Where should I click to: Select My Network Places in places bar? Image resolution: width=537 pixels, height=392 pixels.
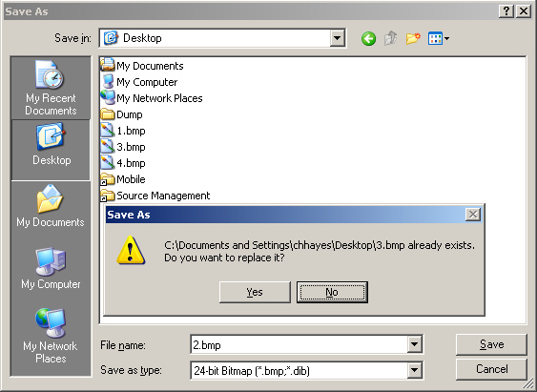pyautogui.click(x=51, y=336)
